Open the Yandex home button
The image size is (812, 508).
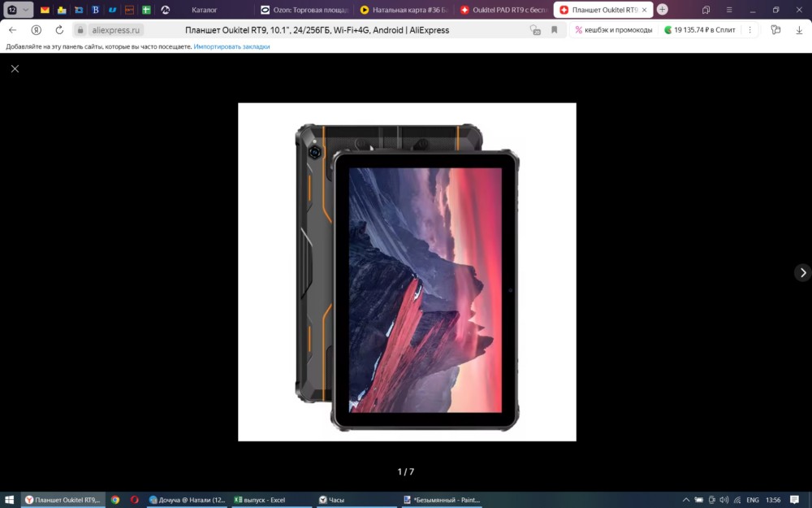click(x=37, y=30)
